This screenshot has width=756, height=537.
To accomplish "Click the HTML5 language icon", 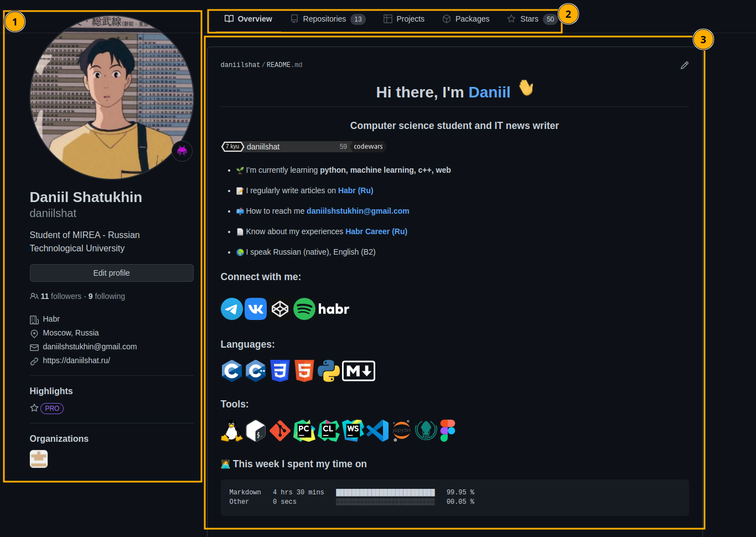I will click(x=304, y=371).
